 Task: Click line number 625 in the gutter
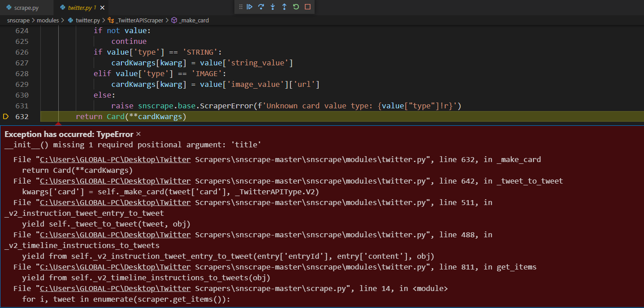coord(22,41)
